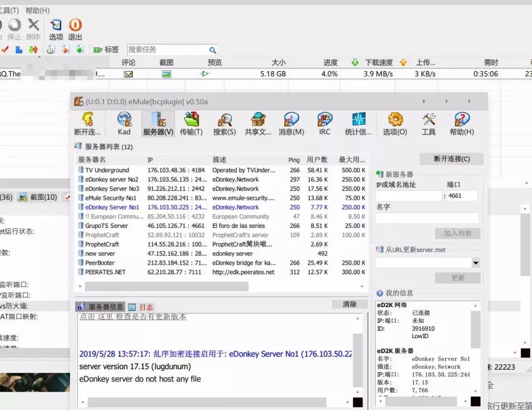532x410 pixels.
Task: Switch to the Server Info (服务器信息) tab
Action: pyautogui.click(x=101, y=307)
